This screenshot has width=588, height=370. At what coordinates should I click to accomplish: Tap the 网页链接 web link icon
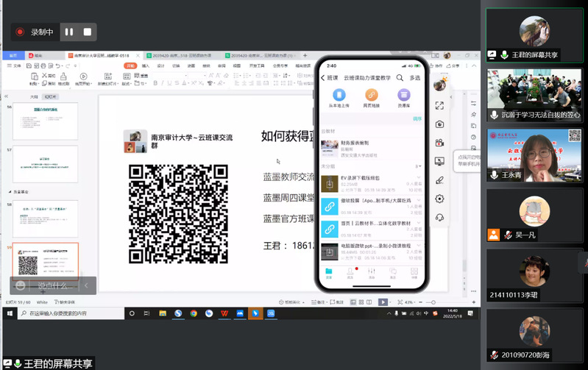point(371,95)
